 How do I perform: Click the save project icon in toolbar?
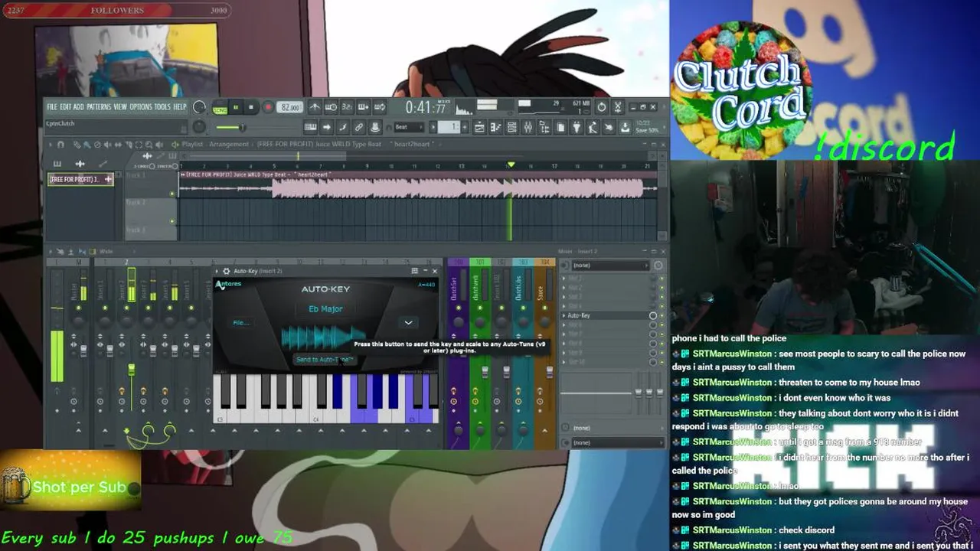pyautogui.click(x=625, y=127)
